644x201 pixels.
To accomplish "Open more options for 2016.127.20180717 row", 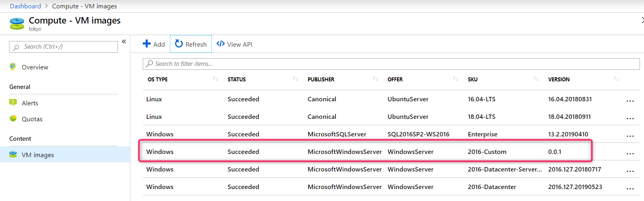I will (x=630, y=171).
